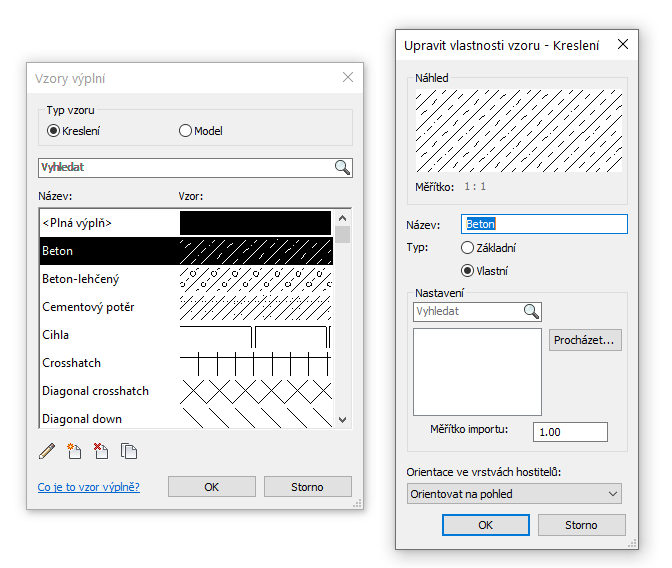Click the pencil edit pattern icon
Viewport: 672px width, 568px height.
[46, 451]
